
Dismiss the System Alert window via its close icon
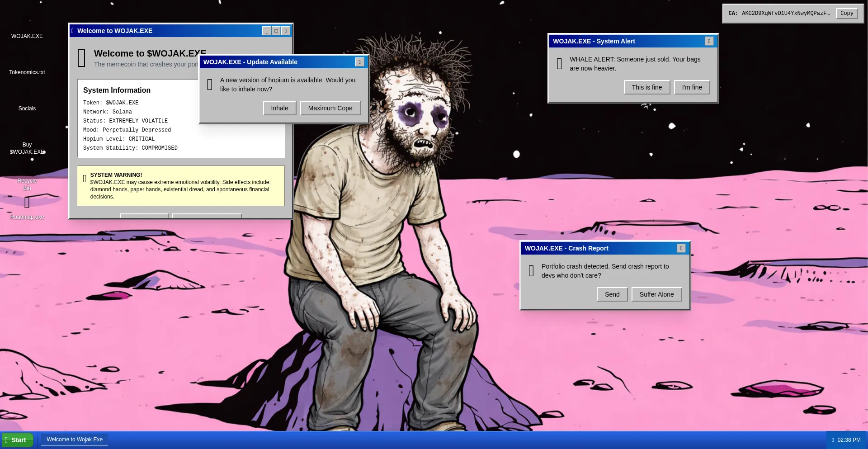(709, 41)
